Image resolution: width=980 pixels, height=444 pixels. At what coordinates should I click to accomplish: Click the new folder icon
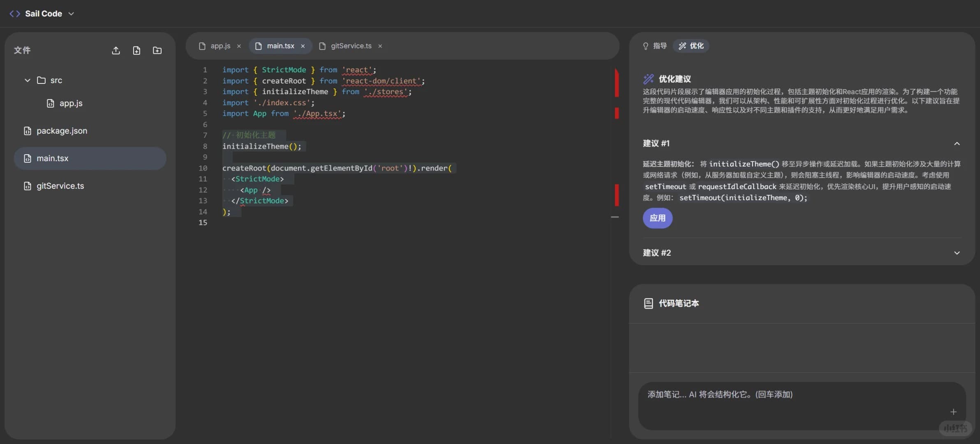(x=157, y=50)
